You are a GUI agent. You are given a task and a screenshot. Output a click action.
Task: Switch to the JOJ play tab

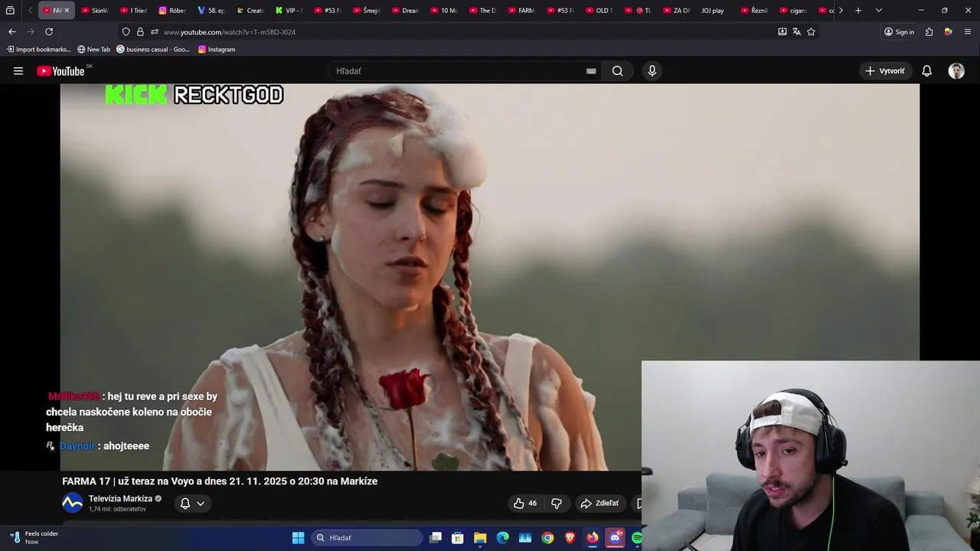click(712, 11)
